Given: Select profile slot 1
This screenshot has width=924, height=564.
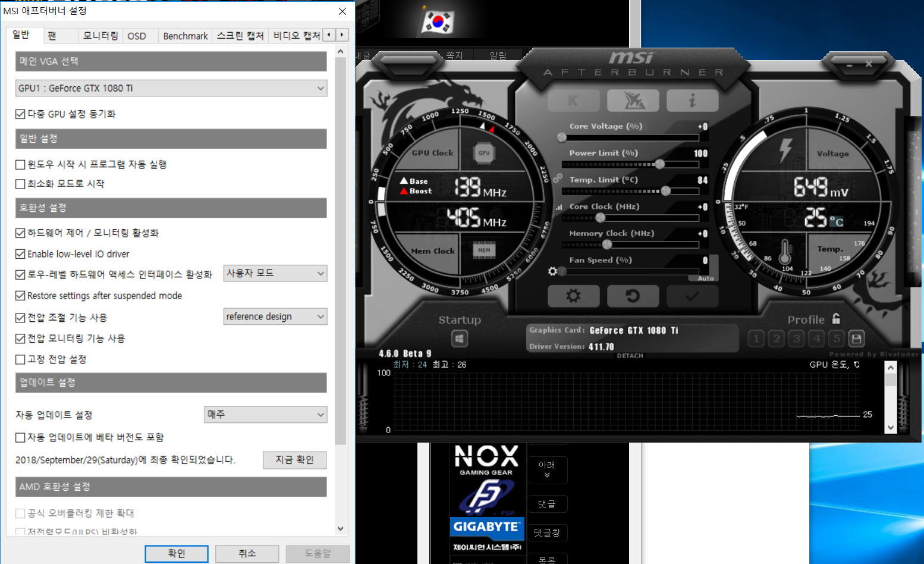Looking at the screenshot, I should tap(756, 338).
